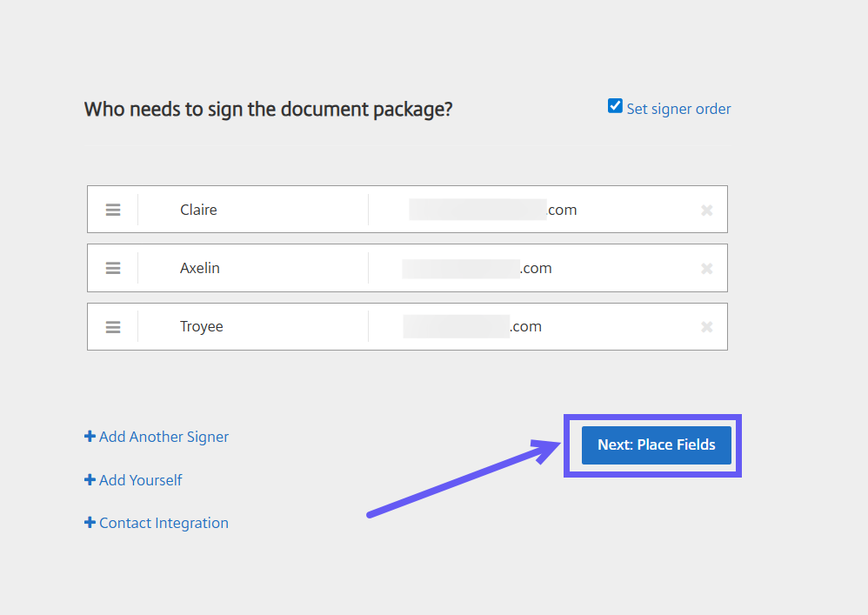Viewport: 868px width, 615px height.
Task: Remove Troyee using the X icon
Action: coord(706,326)
